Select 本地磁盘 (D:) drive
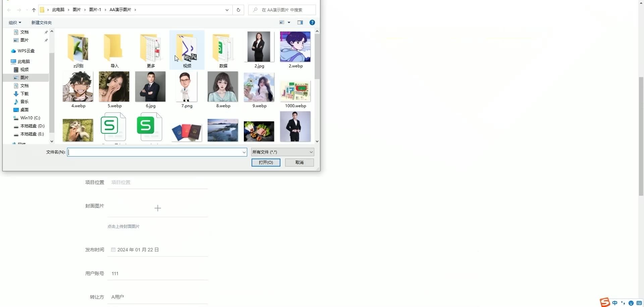This screenshot has height=307, width=644. 33,126
